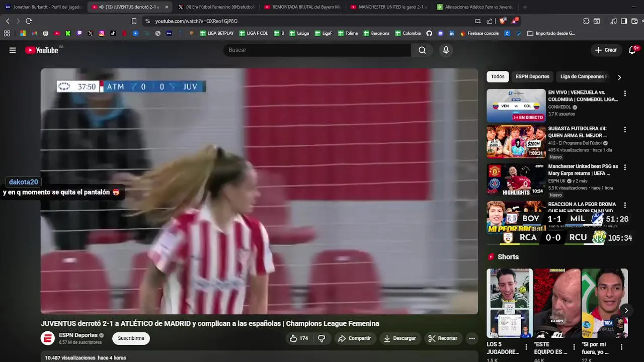644x362 pixels.
Task: Open options for Reaccion a la Peor Broma video
Action: click(x=625, y=205)
